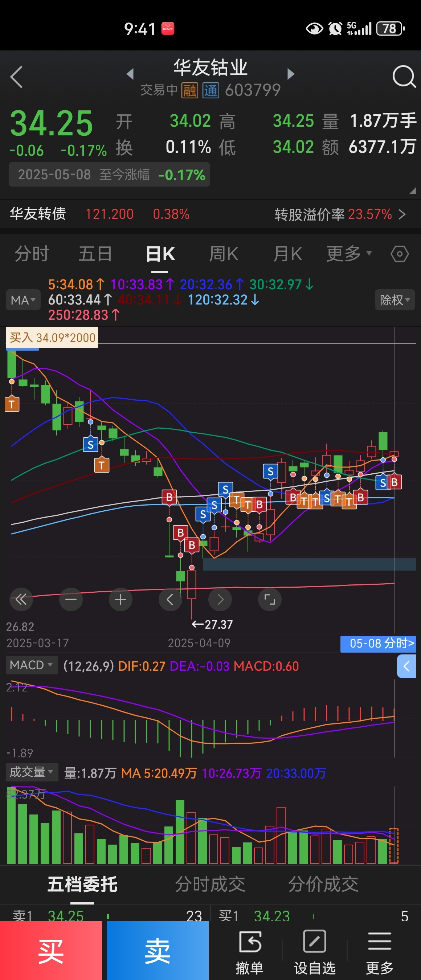Image resolution: width=421 pixels, height=980 pixels.
Task: Tap 设自选 add to watchlist
Action: 315,952
